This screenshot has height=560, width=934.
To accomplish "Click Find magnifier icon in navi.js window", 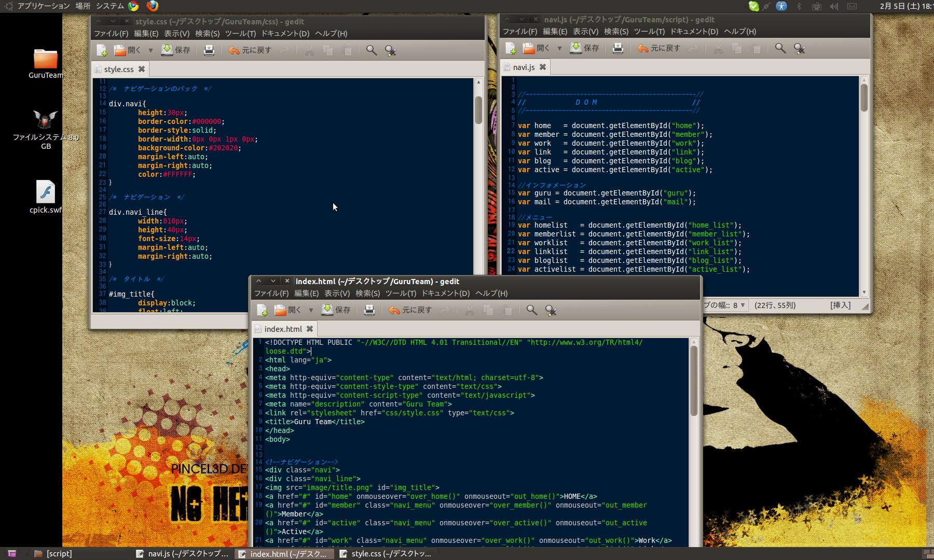I will click(x=780, y=48).
